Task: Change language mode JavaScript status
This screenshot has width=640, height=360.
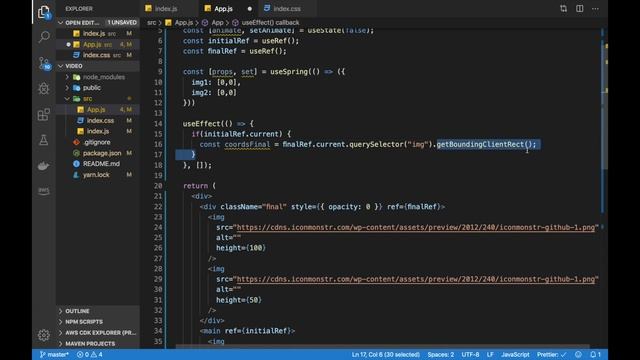Action: click(x=515, y=354)
